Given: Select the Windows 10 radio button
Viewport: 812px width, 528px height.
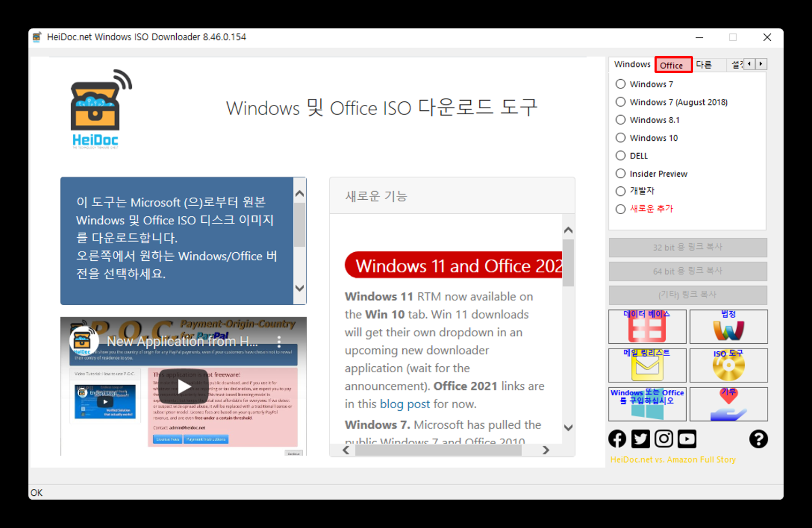Looking at the screenshot, I should coord(620,138).
